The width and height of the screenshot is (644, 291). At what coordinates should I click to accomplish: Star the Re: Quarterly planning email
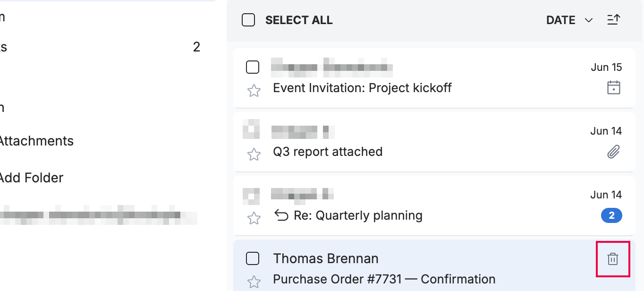254,218
